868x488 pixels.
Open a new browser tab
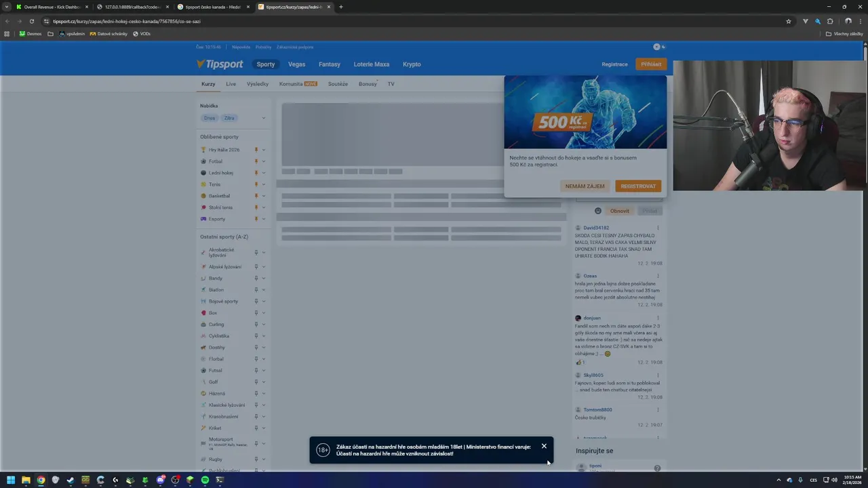(x=340, y=7)
